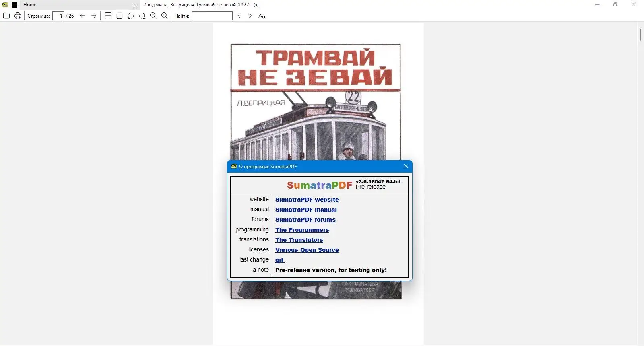Click the dialog's title bar SumatraPDF icon
Screen dimensions: 644x346
coord(234,166)
